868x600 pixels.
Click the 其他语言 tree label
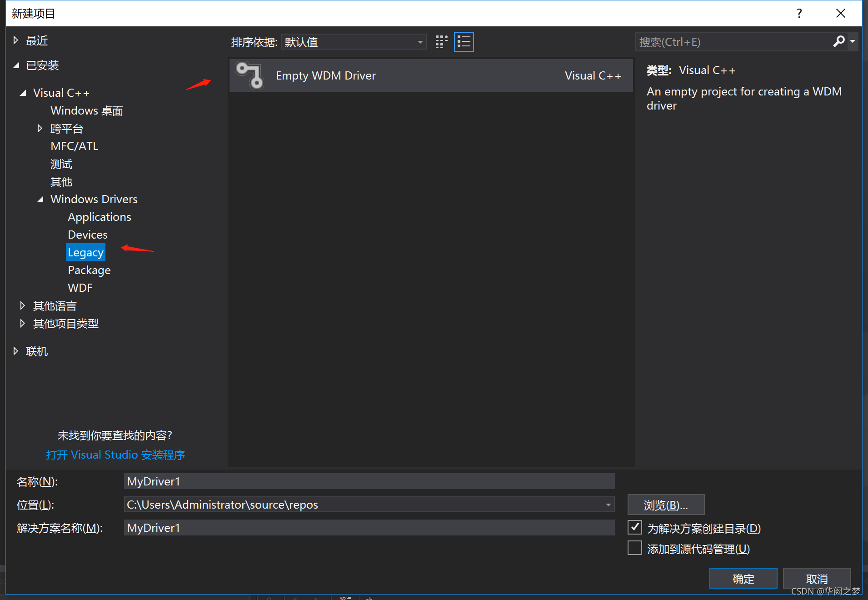[x=55, y=305]
